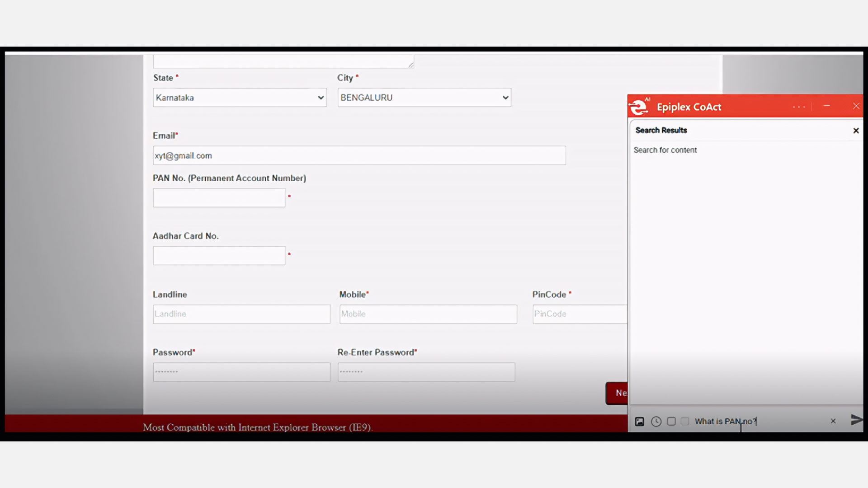Click the 'What is PAN no?' search box
868x488 pixels.
pos(759,421)
